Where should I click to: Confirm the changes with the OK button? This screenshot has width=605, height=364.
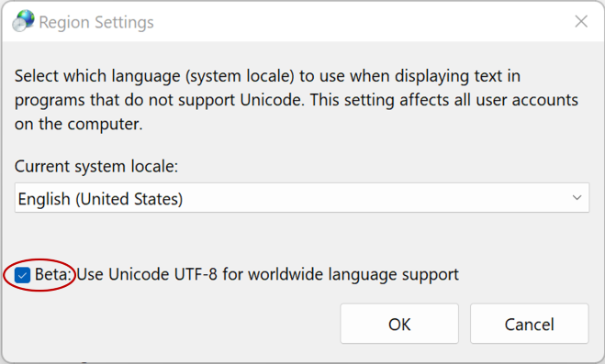coord(399,324)
